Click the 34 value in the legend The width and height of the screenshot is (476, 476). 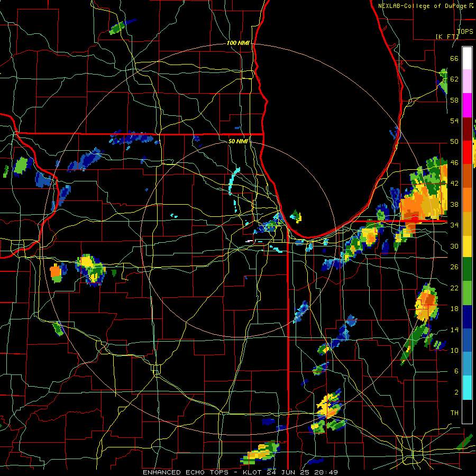(x=454, y=225)
